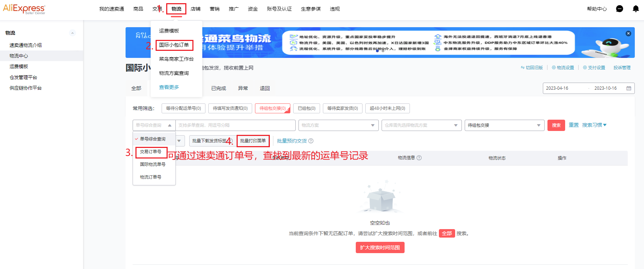Click 扩大搜索时间范围 button
Image resolution: width=644 pixels, height=269 pixels.
coord(380,247)
